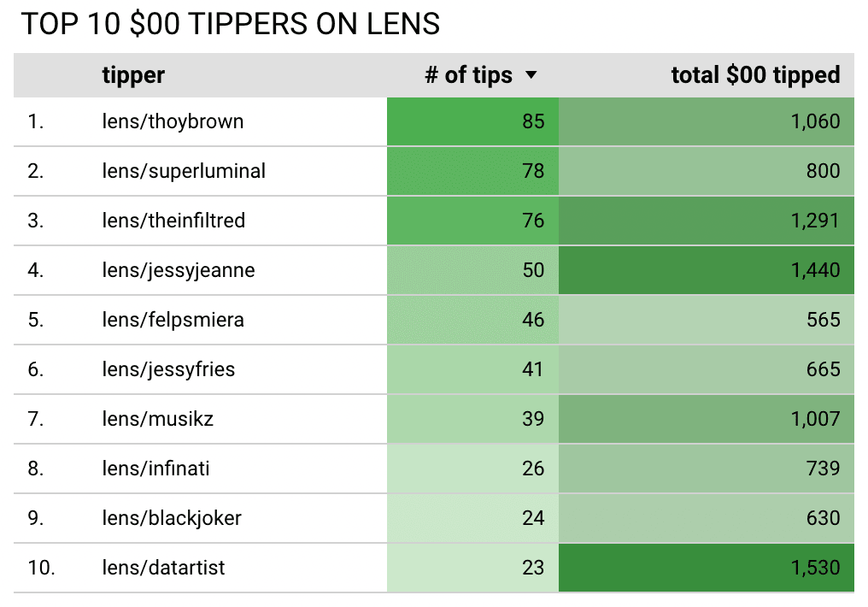Screen dimensions: 868x607
Task: Select the lens/blackjoker tipper name
Action: click(x=172, y=518)
